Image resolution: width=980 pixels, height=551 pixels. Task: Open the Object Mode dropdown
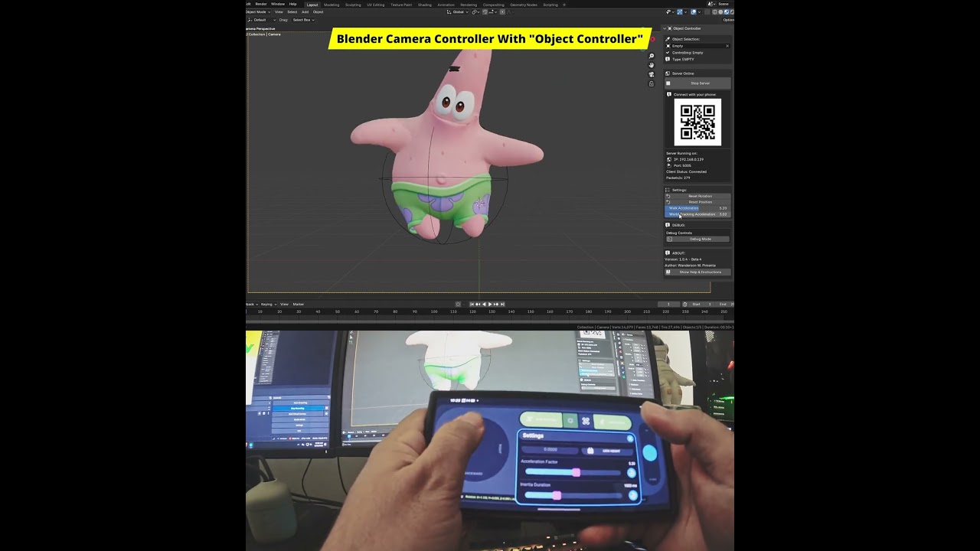tap(258, 11)
